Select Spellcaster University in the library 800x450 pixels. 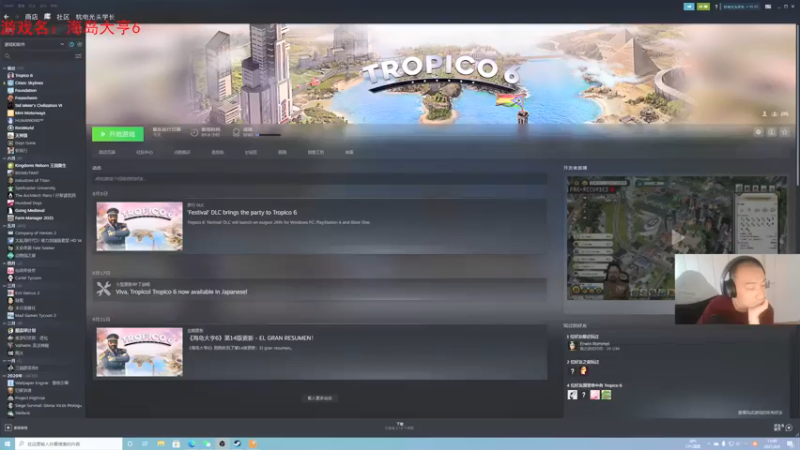pyautogui.click(x=35, y=188)
